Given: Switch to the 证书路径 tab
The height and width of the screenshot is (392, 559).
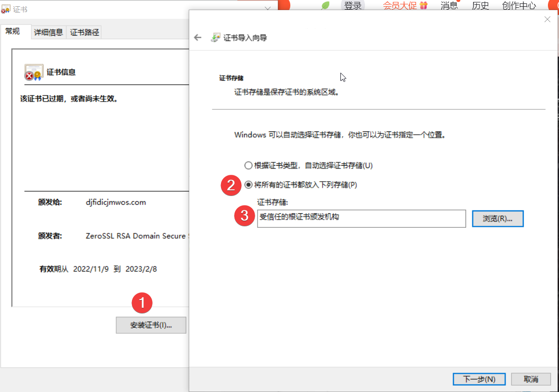Looking at the screenshot, I should click(x=84, y=32).
